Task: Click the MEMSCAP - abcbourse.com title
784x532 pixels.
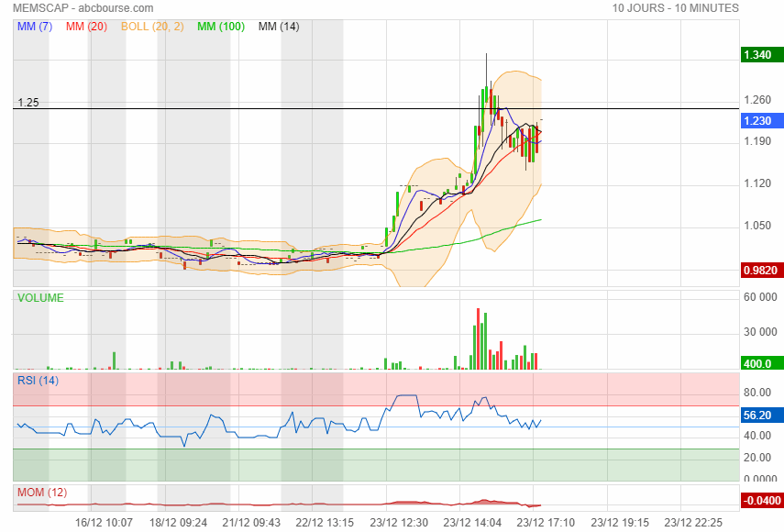Action: 83,8
